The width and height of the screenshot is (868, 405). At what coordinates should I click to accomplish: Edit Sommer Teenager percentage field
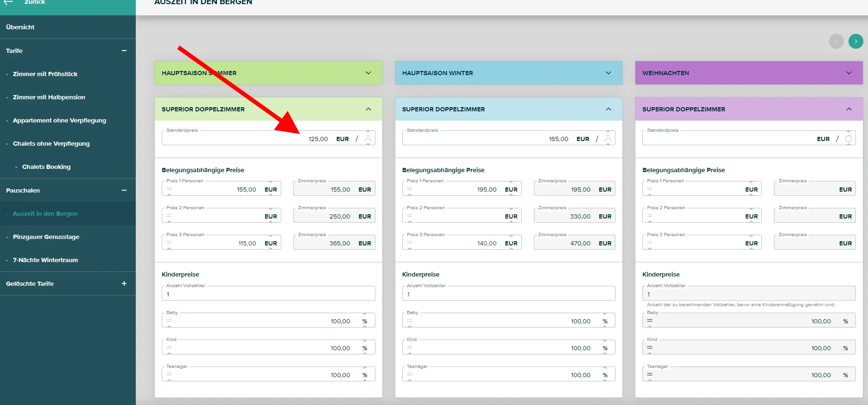coord(268,374)
